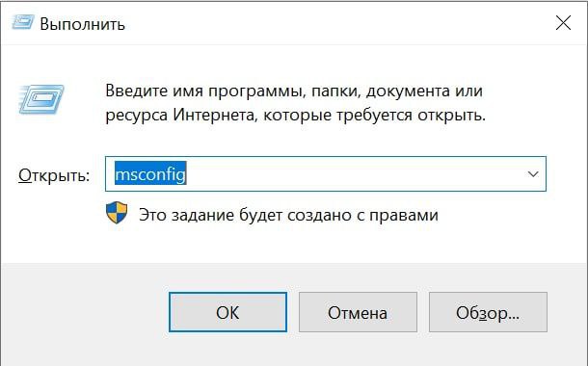Click the word документа in the description
Image resolution: width=588 pixels, height=366 pixels.
point(408,91)
